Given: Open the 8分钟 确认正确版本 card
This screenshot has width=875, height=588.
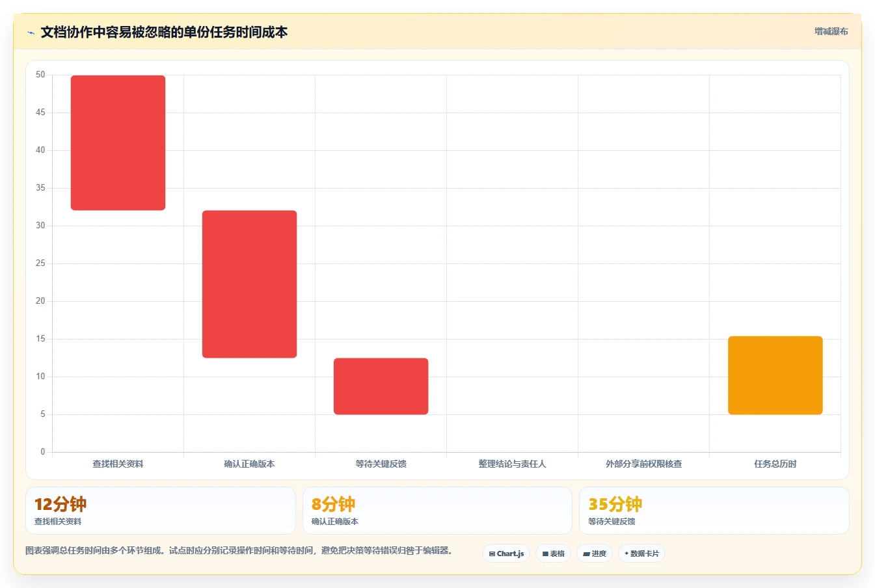Looking at the screenshot, I should click(x=437, y=511).
